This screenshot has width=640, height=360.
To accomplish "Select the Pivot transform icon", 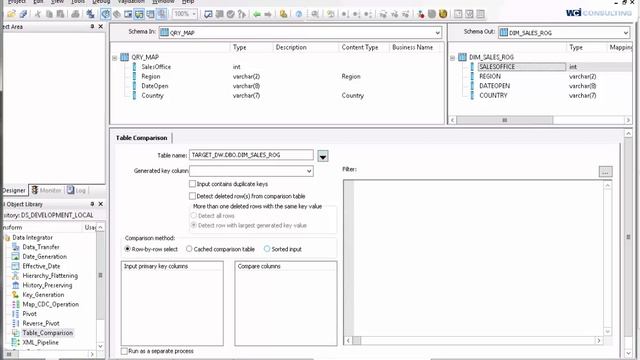I will [x=16, y=313].
